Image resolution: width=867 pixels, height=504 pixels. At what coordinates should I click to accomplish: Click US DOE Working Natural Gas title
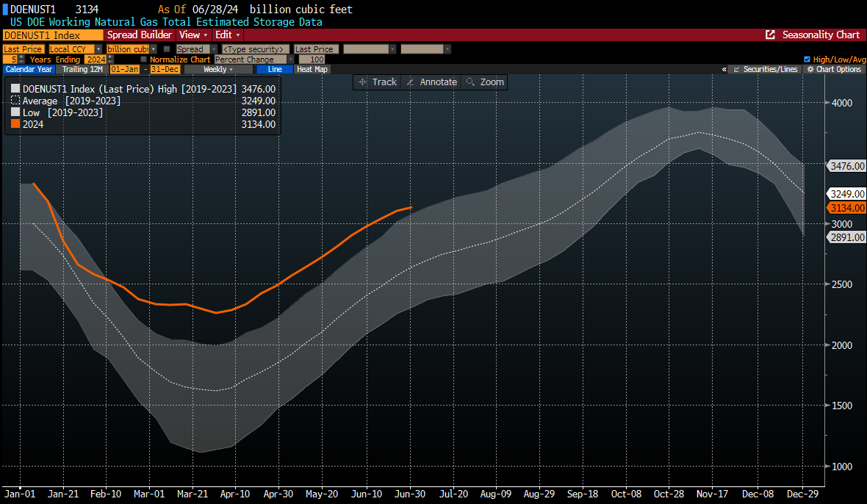tap(166, 22)
